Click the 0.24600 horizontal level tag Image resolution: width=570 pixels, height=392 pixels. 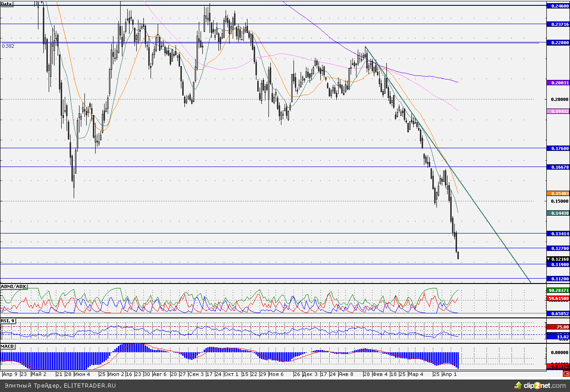click(558, 6)
